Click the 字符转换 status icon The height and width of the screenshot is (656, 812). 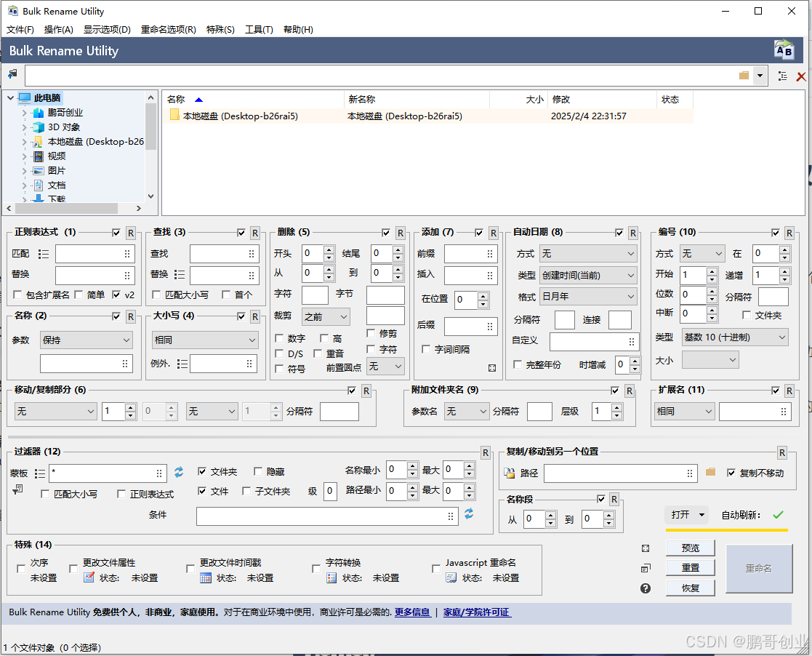click(x=331, y=577)
